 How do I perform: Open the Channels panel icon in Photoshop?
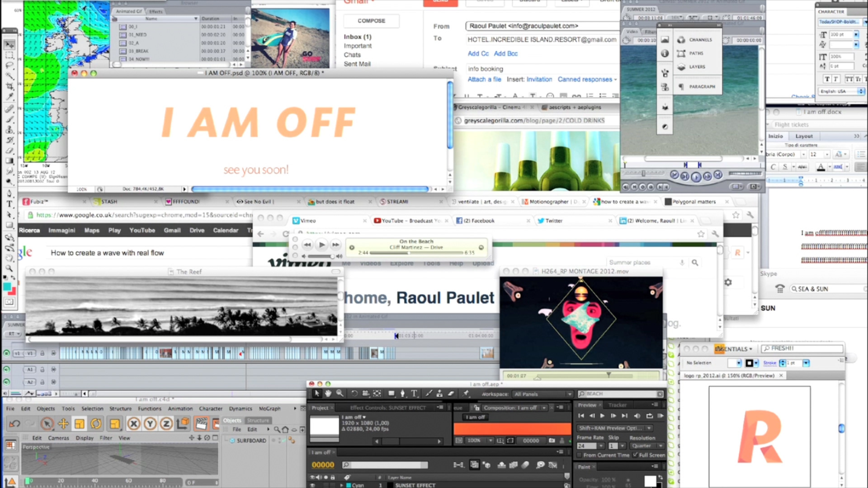coord(681,40)
